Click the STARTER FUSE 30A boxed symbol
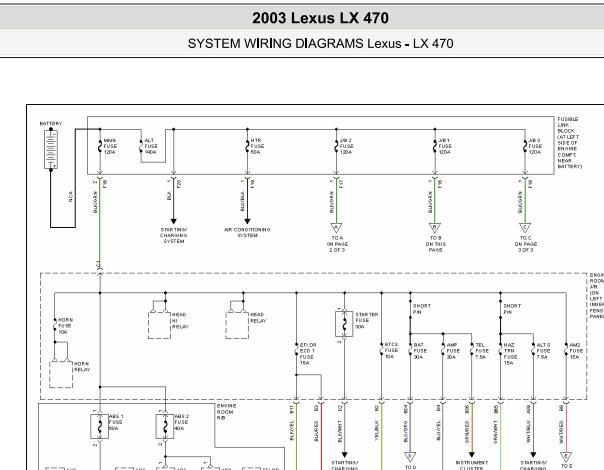Viewport: 604px width, 470px height. coord(344,324)
